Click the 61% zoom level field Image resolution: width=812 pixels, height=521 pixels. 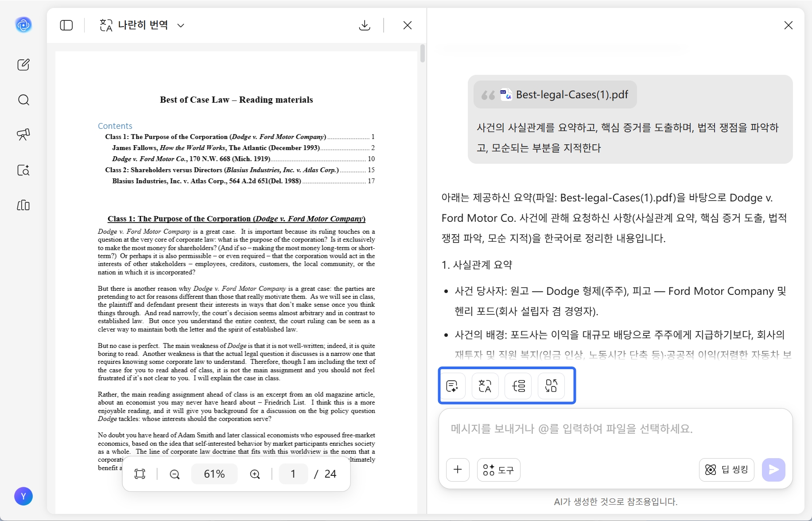(214, 474)
